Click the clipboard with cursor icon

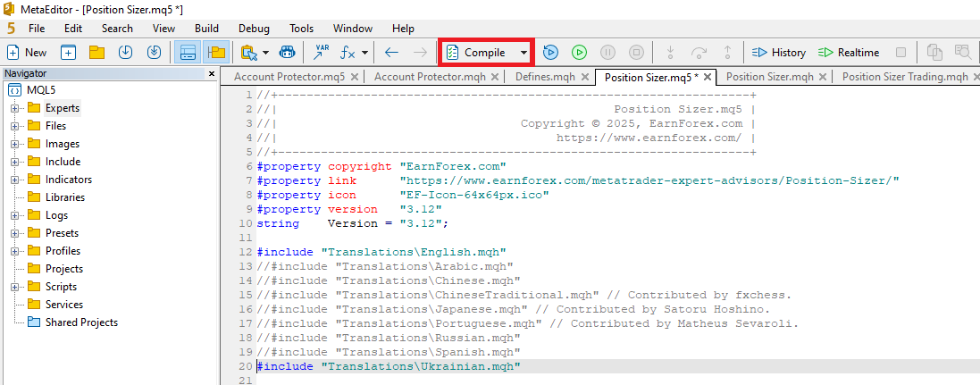tap(248, 53)
